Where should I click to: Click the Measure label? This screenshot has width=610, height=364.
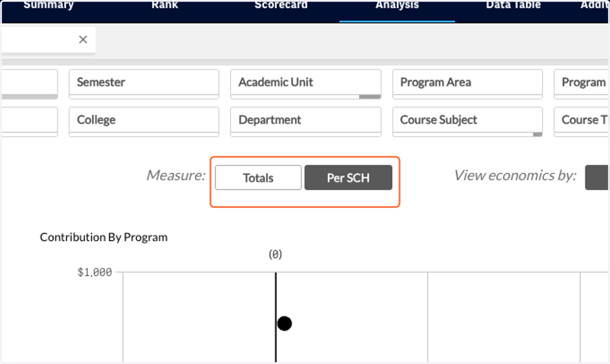pos(176,175)
